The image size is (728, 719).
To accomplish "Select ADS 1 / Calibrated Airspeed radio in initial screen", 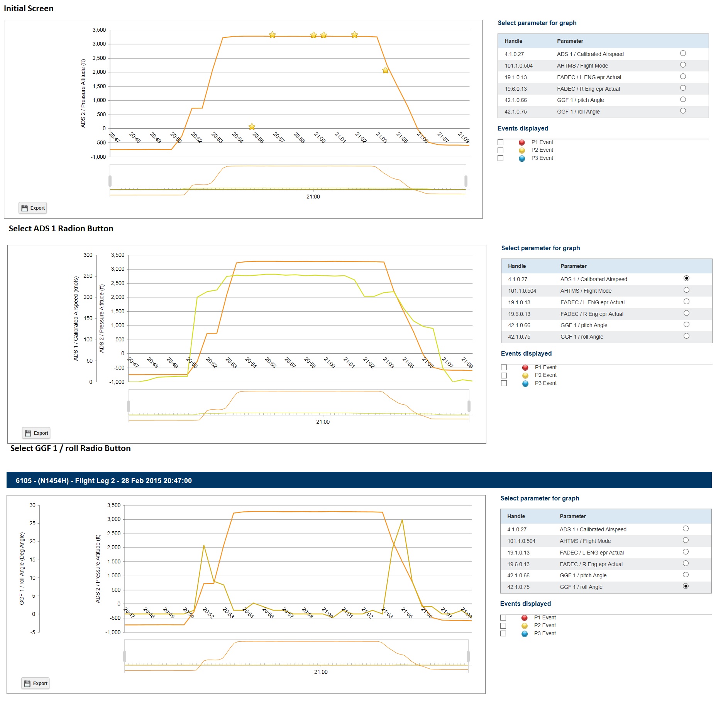I will tap(683, 53).
